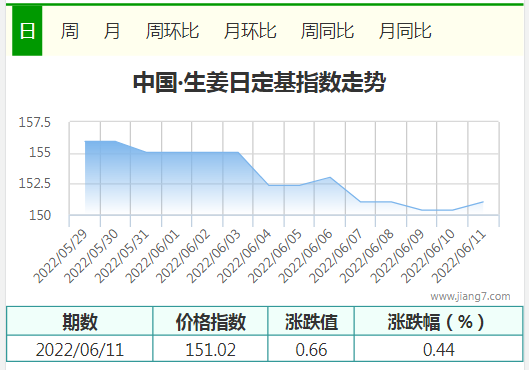This screenshot has width=529, height=370.
Task: Click the 涨跌幅（%） column header
Action: pos(439,321)
